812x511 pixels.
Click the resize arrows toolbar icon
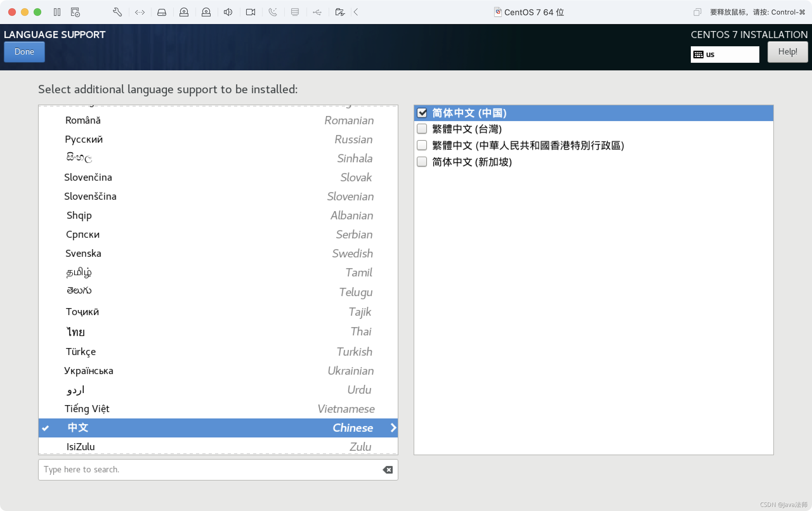(140, 12)
